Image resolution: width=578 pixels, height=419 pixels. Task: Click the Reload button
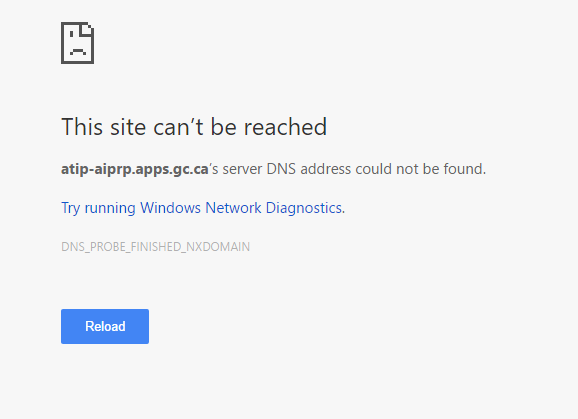pyautogui.click(x=105, y=327)
